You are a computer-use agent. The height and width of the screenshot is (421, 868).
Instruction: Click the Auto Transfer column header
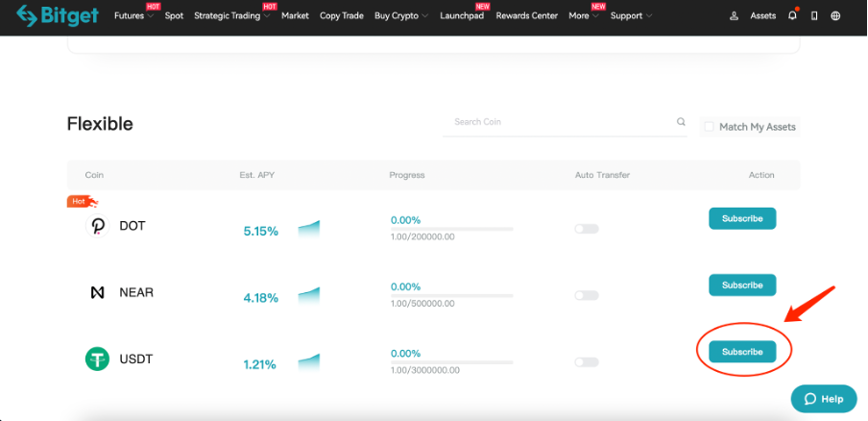click(x=602, y=175)
